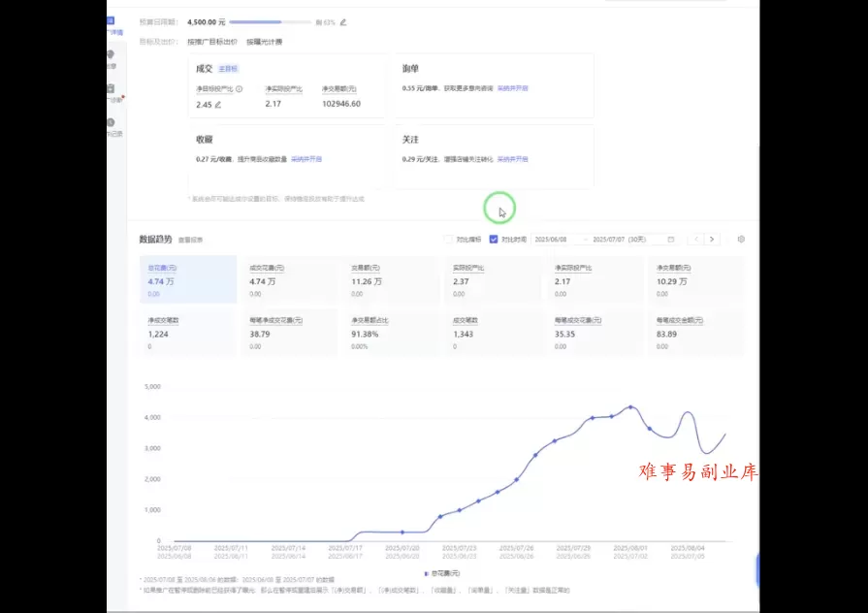This screenshot has width=868, height=613.
Task: Select the 实际投产比 2.37 metric card
Action: [494, 279]
